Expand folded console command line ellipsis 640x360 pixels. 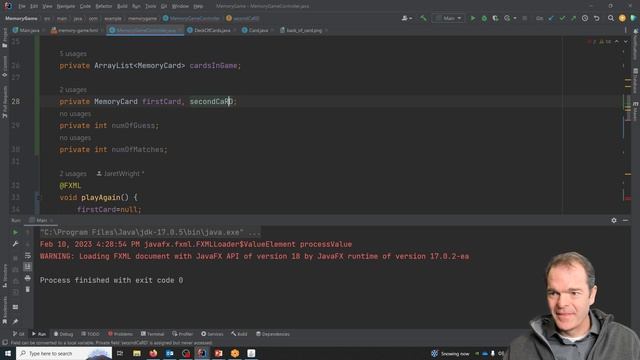pos(254,232)
